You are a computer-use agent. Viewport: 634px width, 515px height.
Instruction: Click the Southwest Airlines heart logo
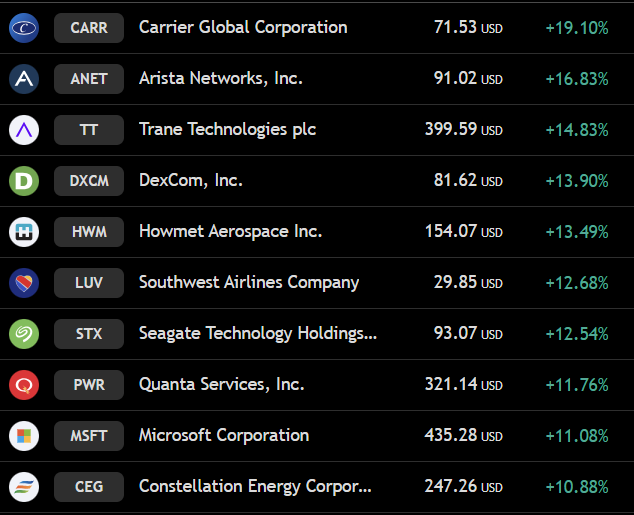pyautogui.click(x=24, y=283)
